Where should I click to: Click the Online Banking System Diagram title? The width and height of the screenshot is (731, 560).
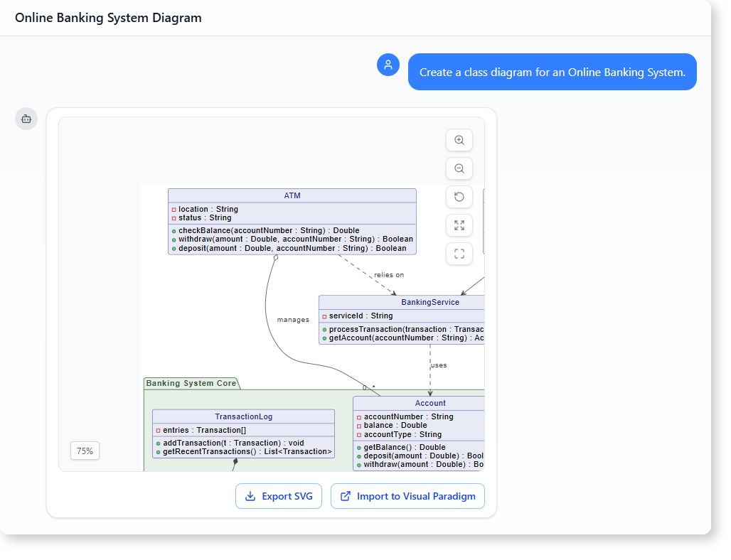point(108,18)
